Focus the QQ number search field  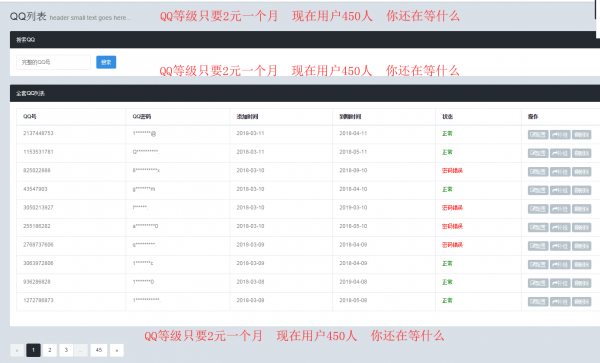coord(53,62)
